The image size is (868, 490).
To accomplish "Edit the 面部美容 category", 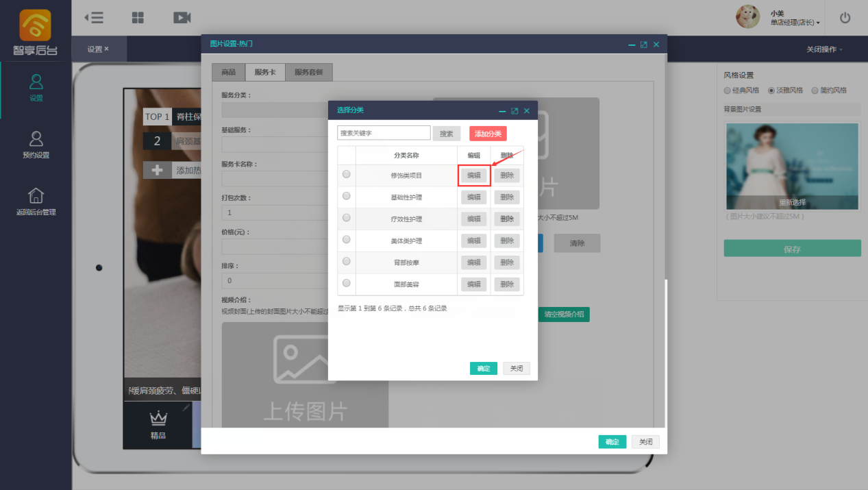I will click(x=474, y=284).
